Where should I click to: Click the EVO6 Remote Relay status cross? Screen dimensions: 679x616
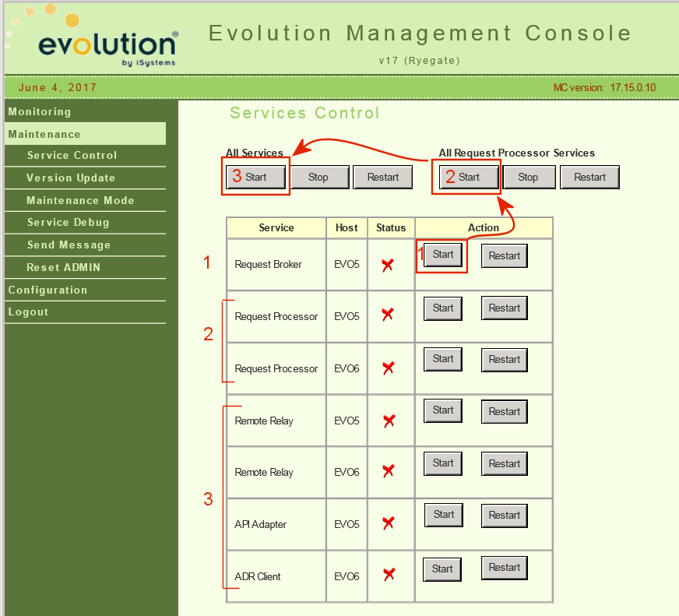pyautogui.click(x=390, y=472)
